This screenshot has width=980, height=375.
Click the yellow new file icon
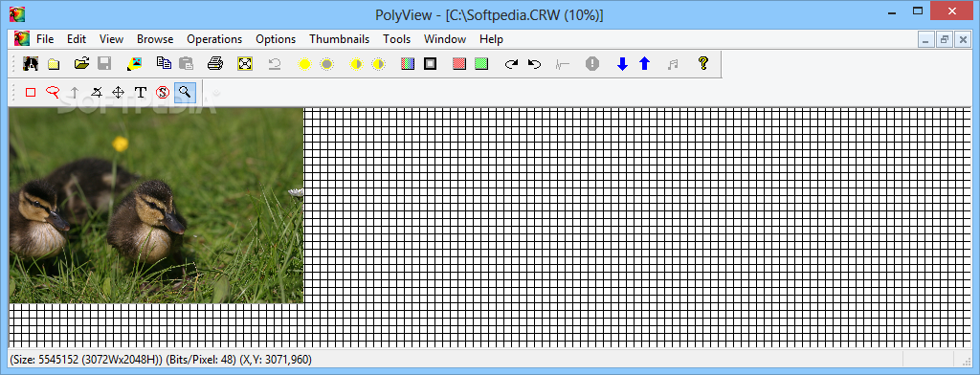tap(54, 63)
